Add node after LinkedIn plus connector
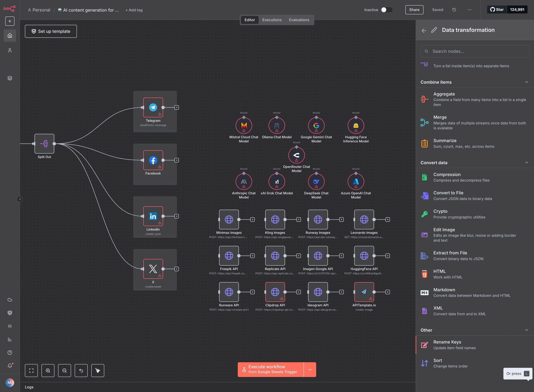This screenshot has height=392, width=534. 177,216
